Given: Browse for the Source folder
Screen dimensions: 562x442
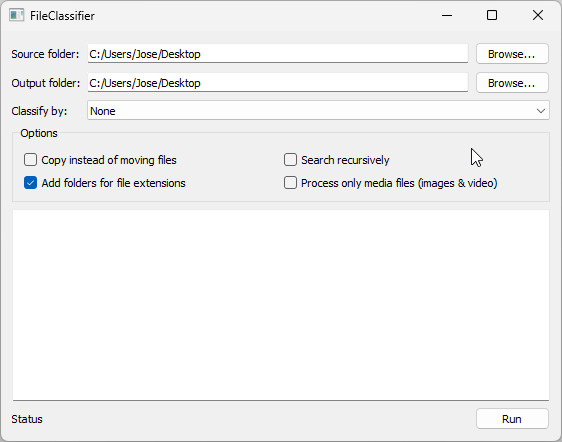Looking at the screenshot, I should pyautogui.click(x=512, y=54).
